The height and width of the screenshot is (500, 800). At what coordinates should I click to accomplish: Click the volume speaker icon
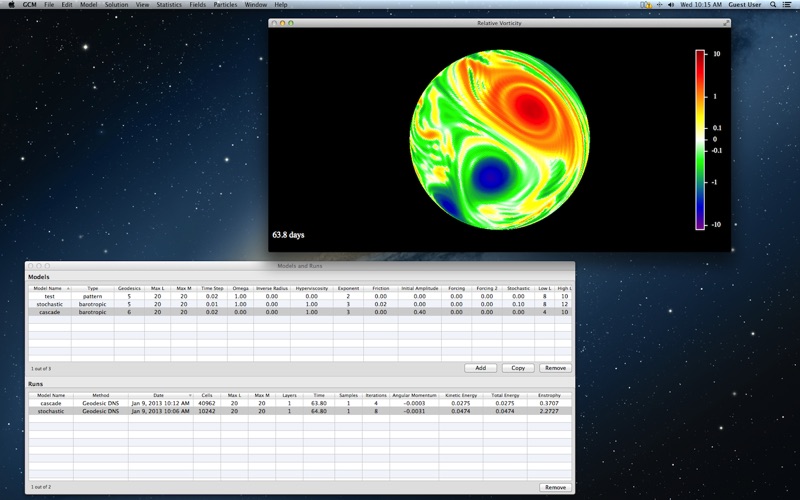coord(671,5)
